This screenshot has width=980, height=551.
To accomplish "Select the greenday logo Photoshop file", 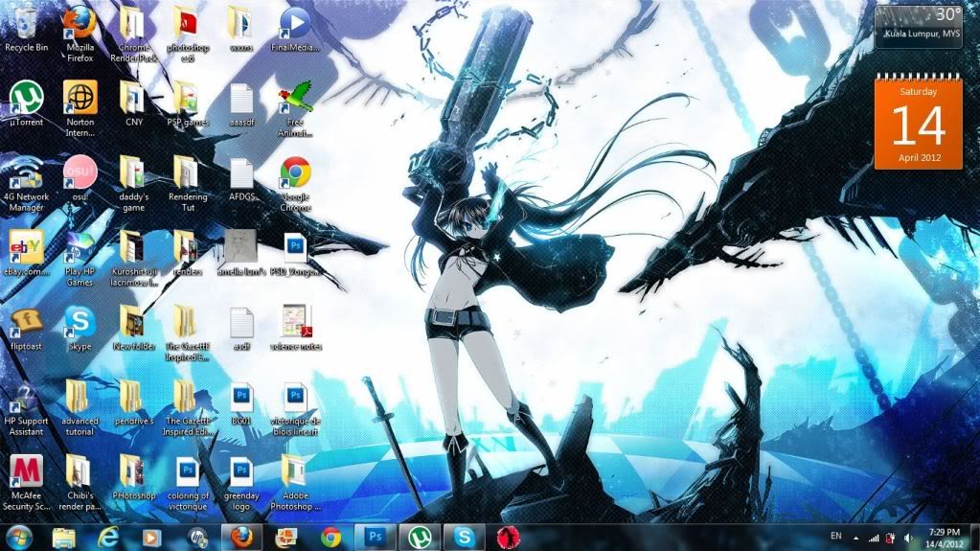I will click(241, 483).
